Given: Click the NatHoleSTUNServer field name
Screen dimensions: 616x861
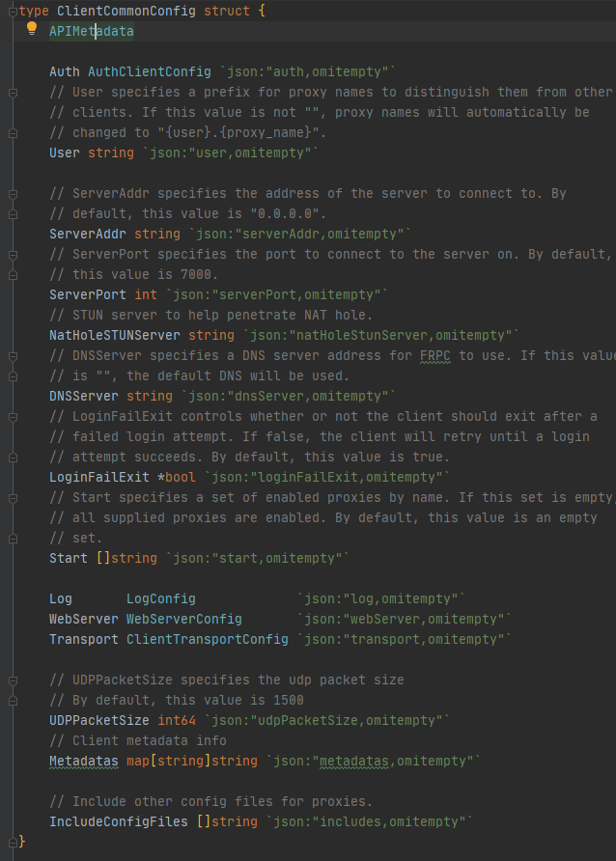Looking at the screenshot, I should click(115, 335).
